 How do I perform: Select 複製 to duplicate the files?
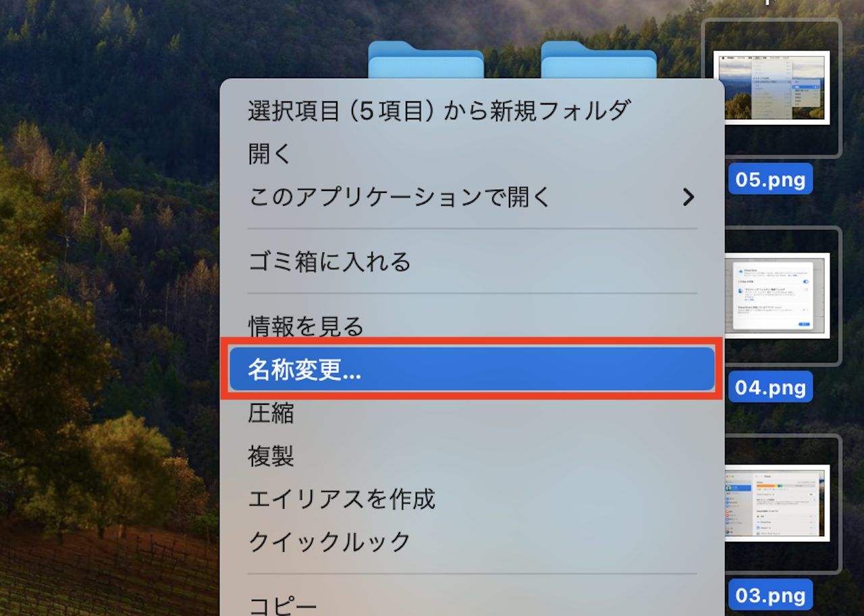(472, 455)
